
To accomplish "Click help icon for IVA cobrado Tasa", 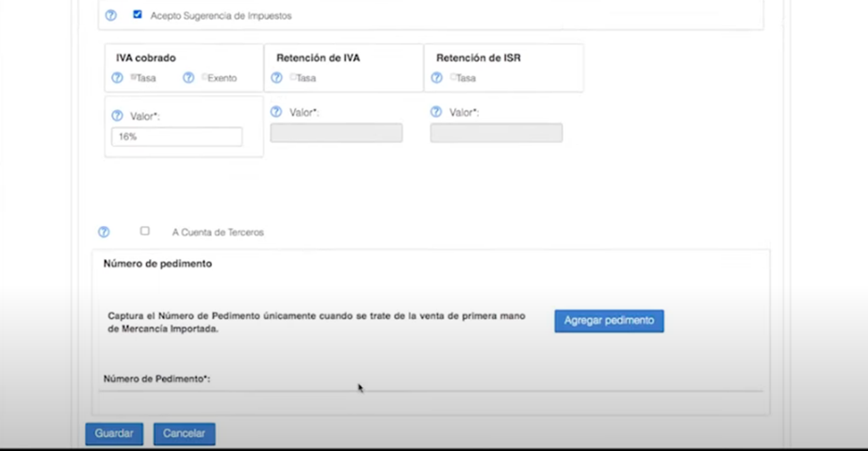I will point(118,78).
